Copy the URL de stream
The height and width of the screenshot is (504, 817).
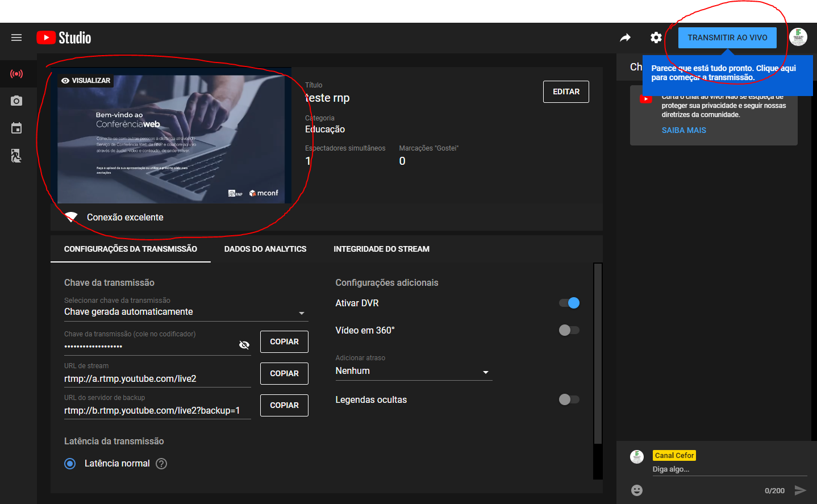(284, 373)
